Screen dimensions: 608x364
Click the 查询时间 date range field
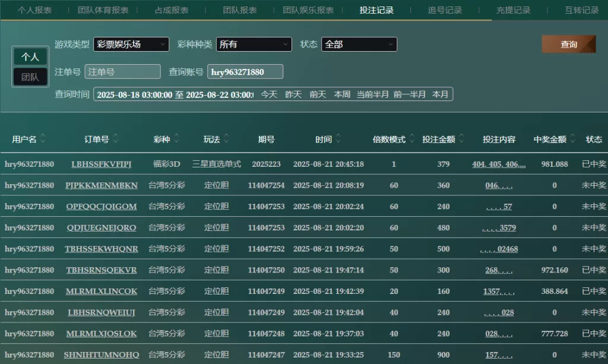tap(175, 94)
